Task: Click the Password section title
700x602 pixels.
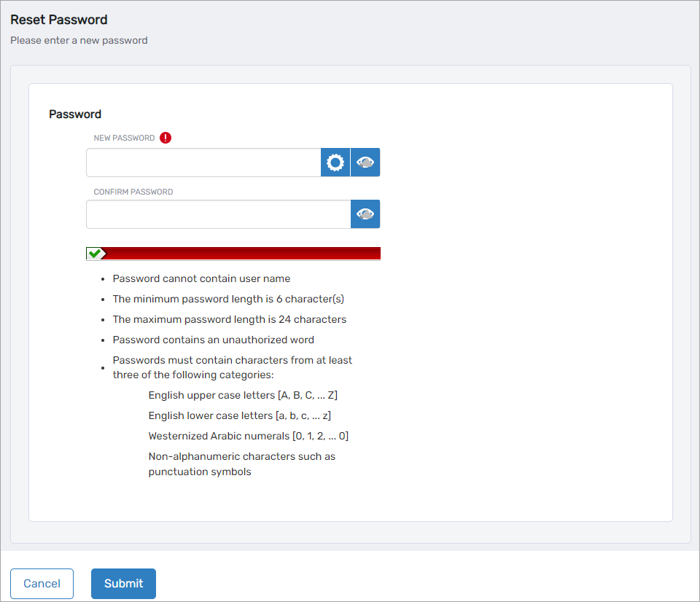Action: [x=74, y=114]
